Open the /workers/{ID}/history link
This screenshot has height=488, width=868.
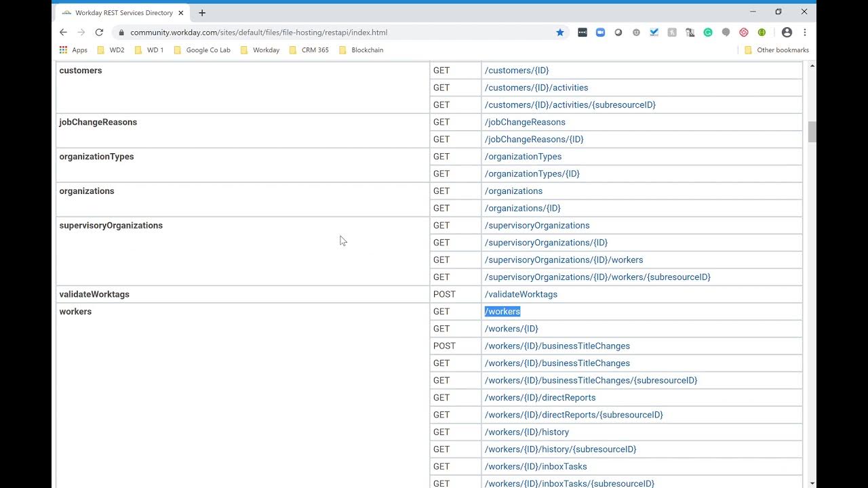click(527, 432)
